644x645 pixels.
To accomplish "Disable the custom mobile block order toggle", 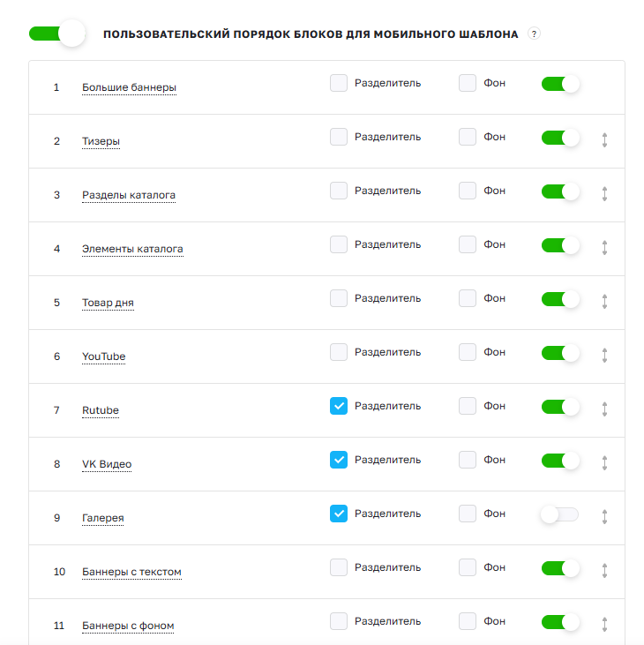I will pos(57,34).
